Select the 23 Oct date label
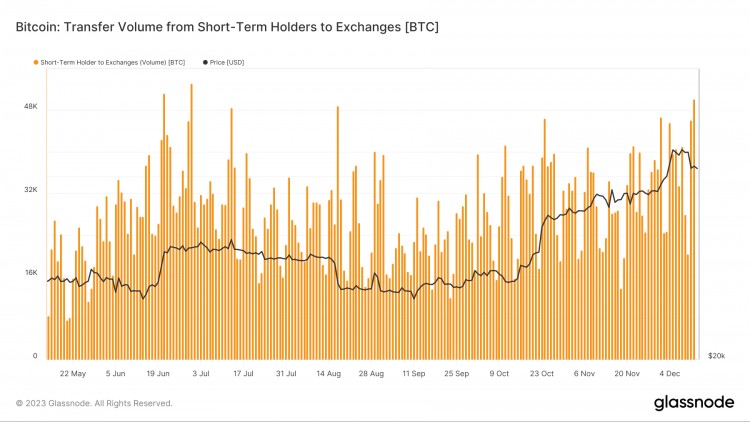 click(x=541, y=374)
